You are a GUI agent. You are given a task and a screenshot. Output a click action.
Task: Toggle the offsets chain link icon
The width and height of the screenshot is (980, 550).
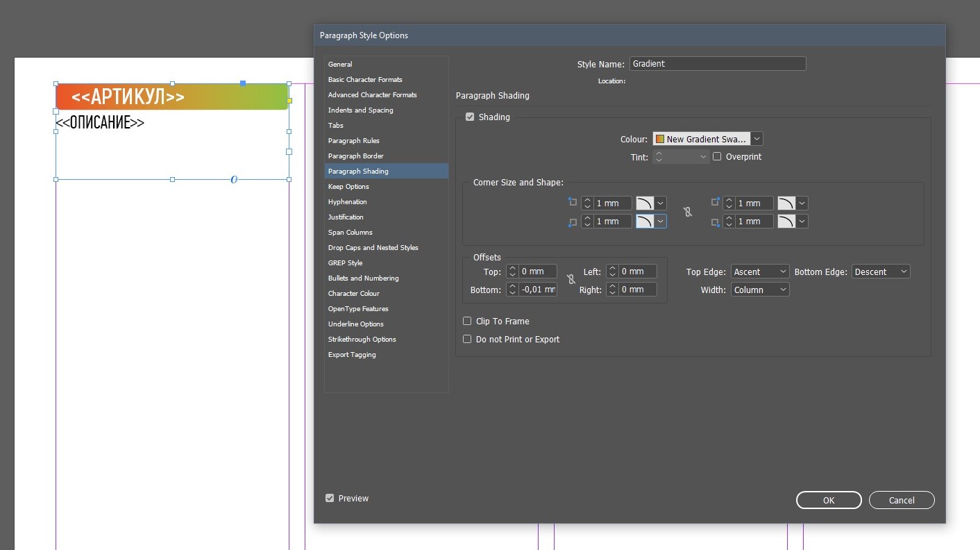[571, 279]
